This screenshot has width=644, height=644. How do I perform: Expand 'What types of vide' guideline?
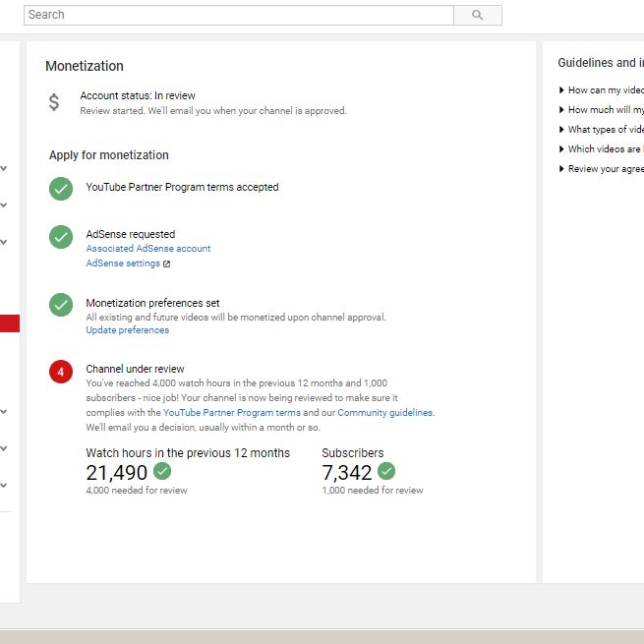click(602, 130)
